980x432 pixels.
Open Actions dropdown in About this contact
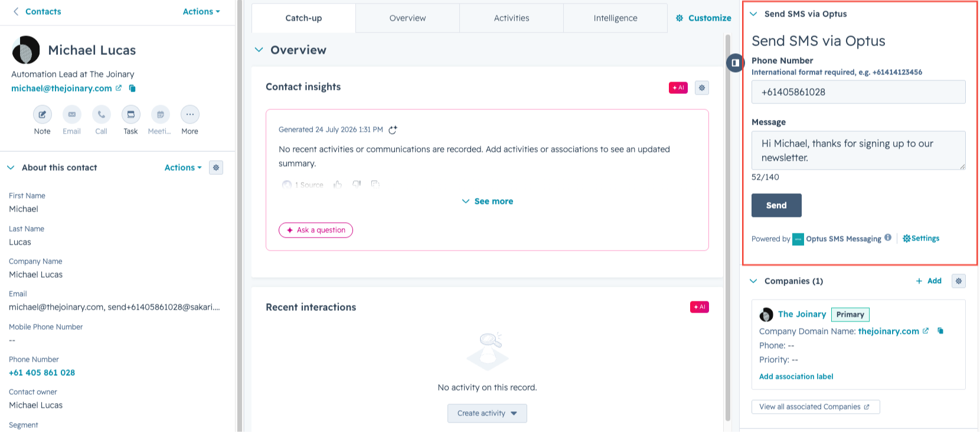tap(183, 168)
